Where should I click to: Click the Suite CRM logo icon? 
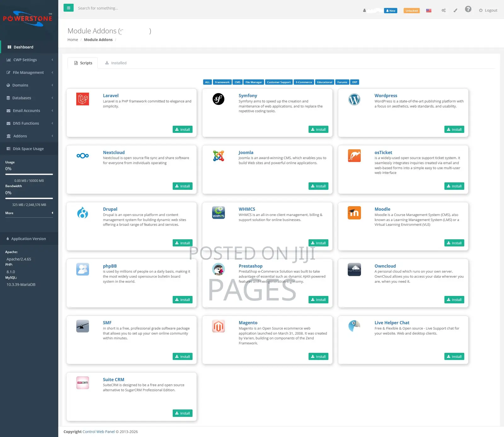[x=83, y=383]
